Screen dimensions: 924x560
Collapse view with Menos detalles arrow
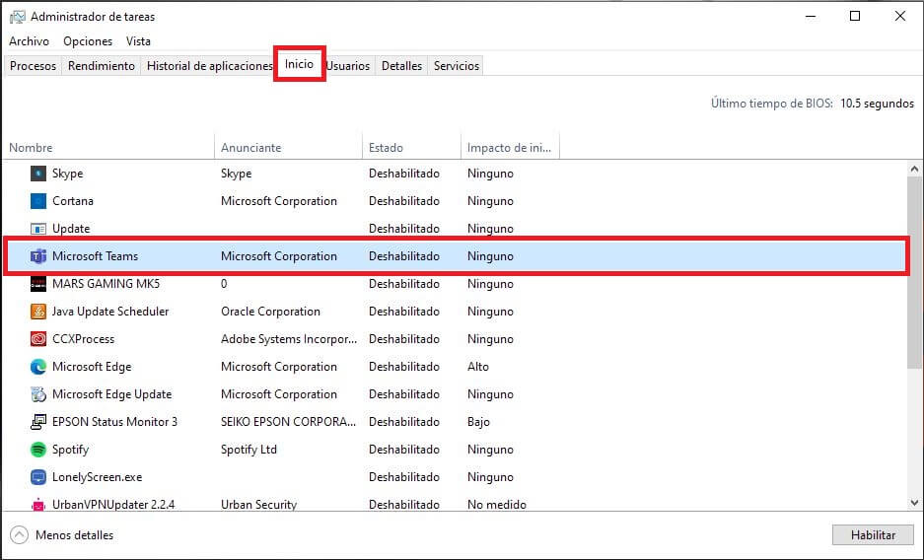(x=19, y=535)
